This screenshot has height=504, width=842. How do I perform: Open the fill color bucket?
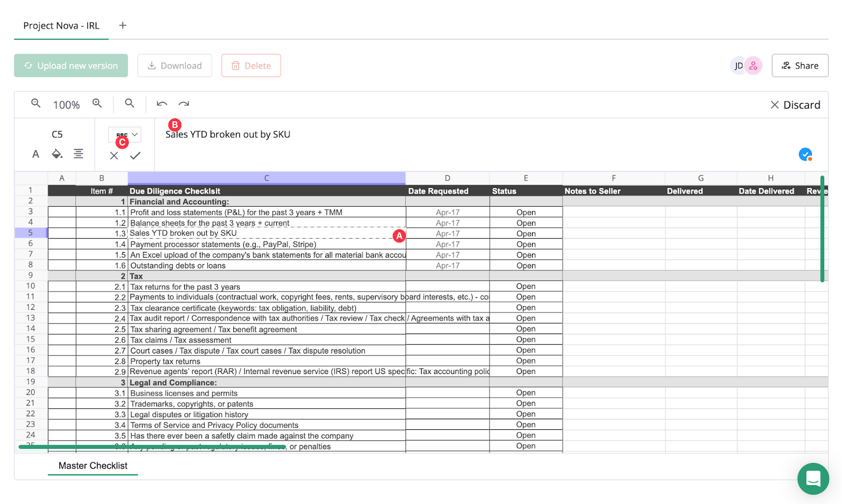(56, 154)
